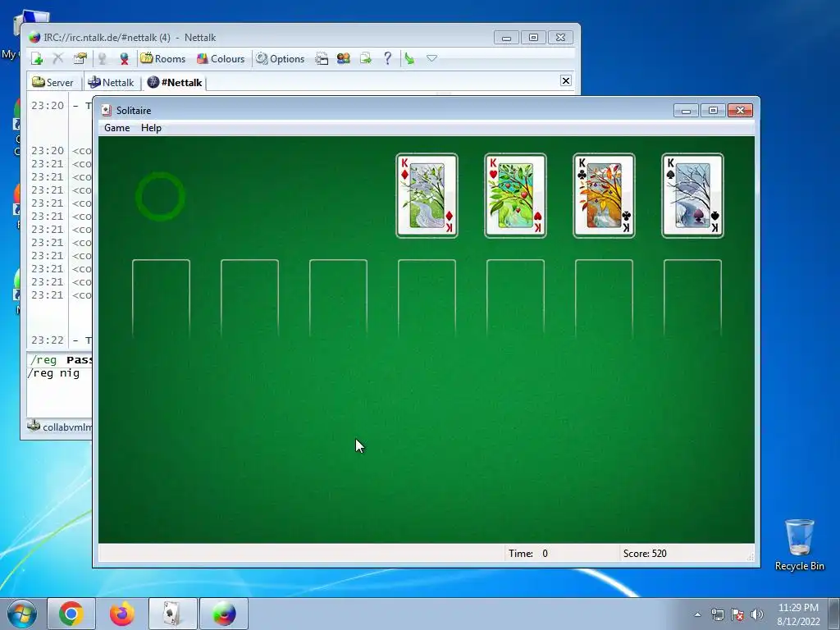Select the Recycle Bin desktop icon
The height and width of the screenshot is (630, 840).
799,545
